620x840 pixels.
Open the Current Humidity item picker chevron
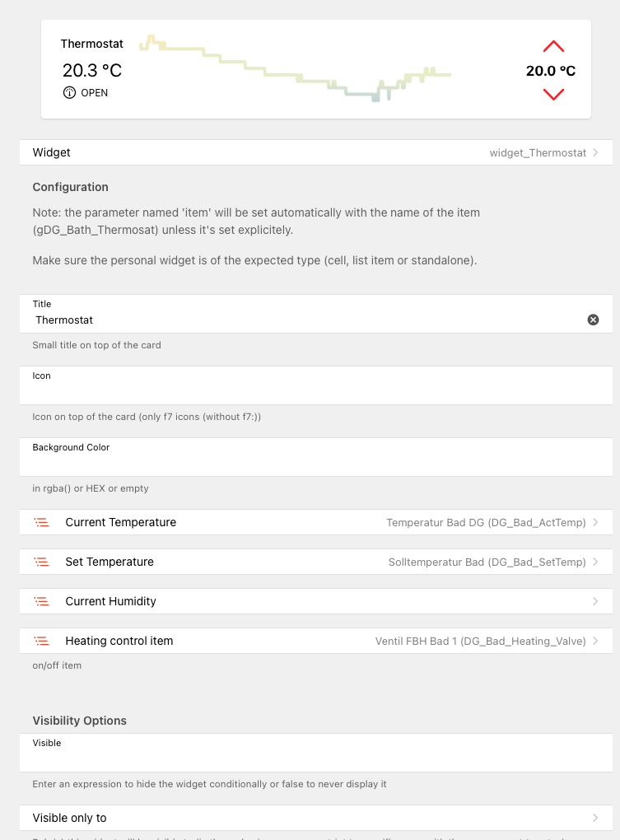[595, 601]
